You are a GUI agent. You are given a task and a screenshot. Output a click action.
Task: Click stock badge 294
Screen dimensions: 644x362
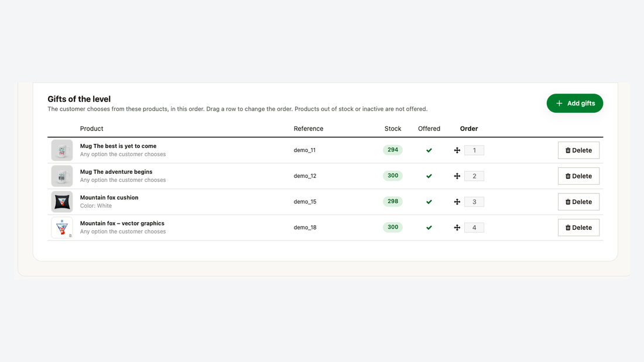[393, 150]
